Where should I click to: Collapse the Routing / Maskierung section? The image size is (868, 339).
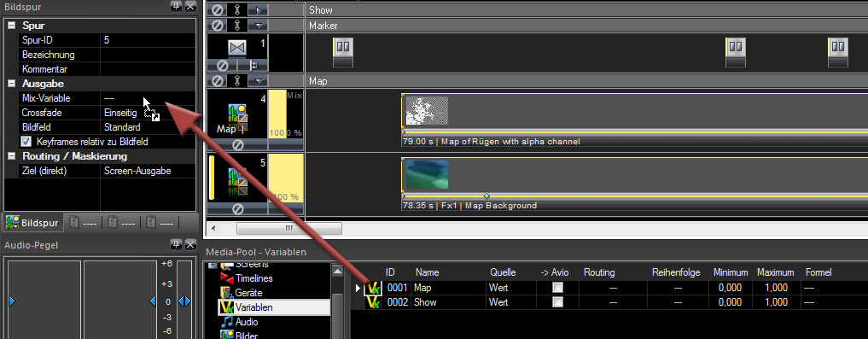coord(10,156)
